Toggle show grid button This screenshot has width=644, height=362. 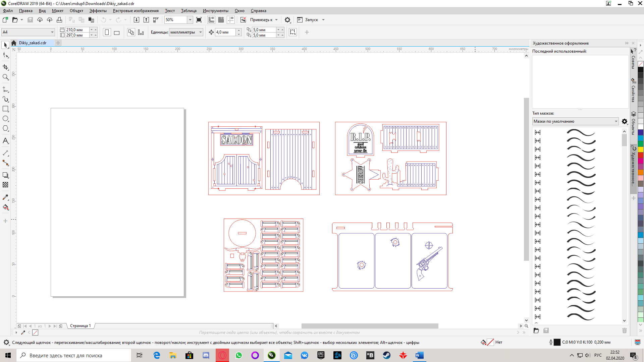pyautogui.click(x=221, y=20)
